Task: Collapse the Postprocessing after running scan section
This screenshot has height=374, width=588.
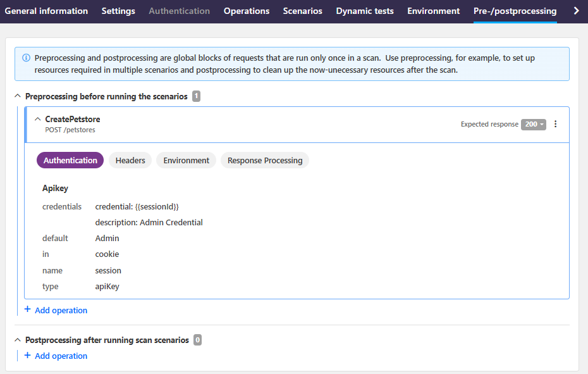Action: (16, 340)
